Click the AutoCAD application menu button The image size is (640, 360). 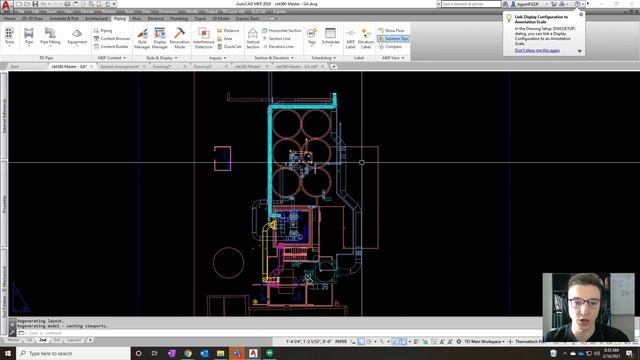click(6, 6)
